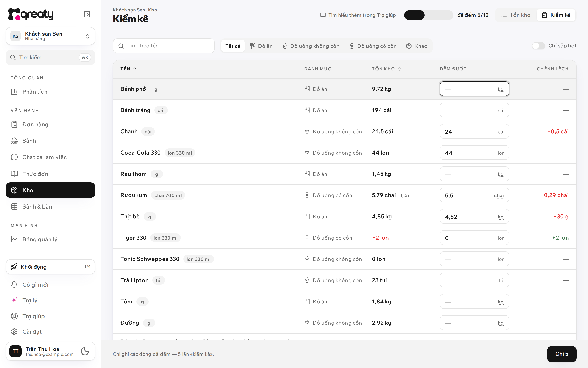Click Tonic Schweppes 330 row name
588x368 pixels.
pos(150,259)
